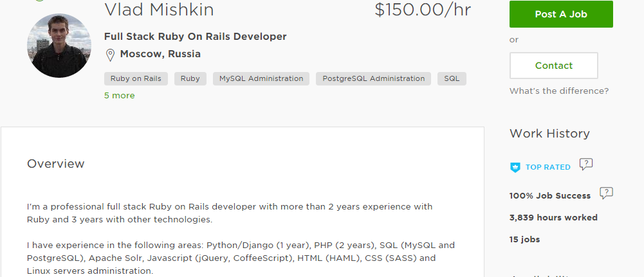Open 'What's the difference?' link
Screen dimensions: 644x277
(559, 91)
